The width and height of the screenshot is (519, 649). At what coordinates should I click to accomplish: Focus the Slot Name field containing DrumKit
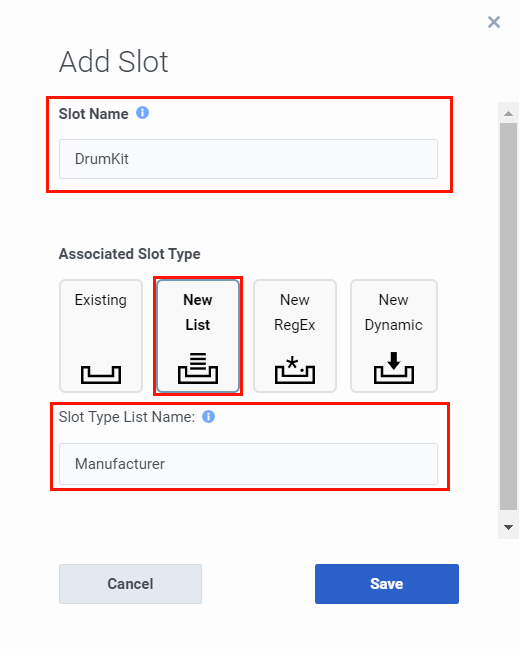point(248,159)
